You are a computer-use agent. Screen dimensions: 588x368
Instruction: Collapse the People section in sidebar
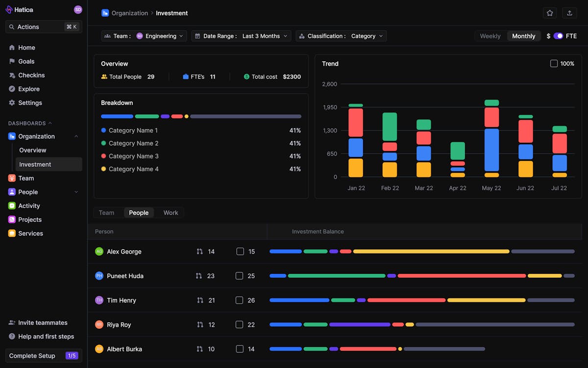(77, 192)
